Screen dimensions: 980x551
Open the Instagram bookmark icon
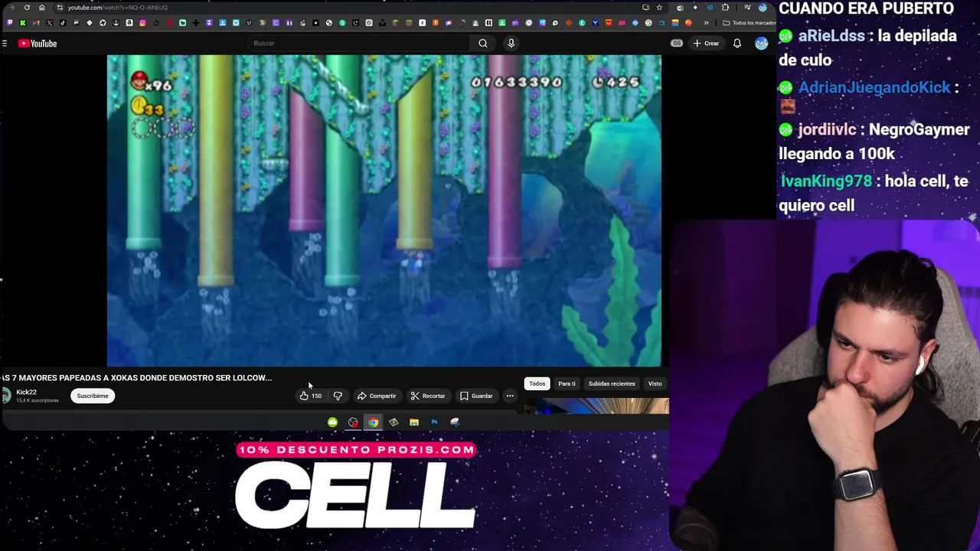point(142,23)
